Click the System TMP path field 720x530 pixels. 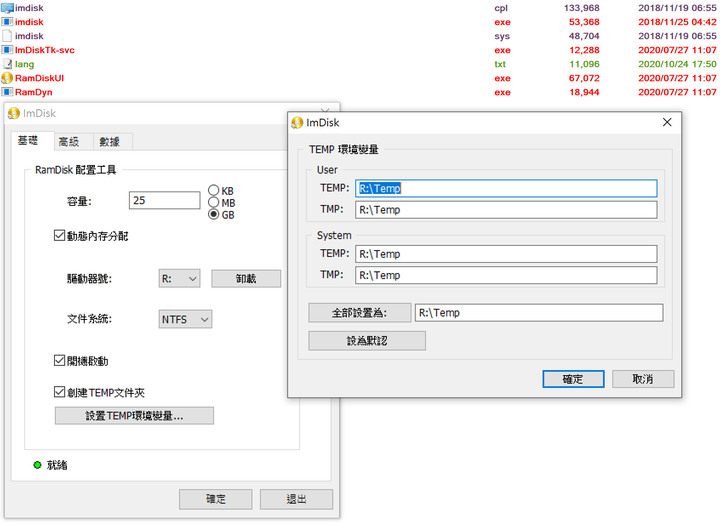point(506,275)
